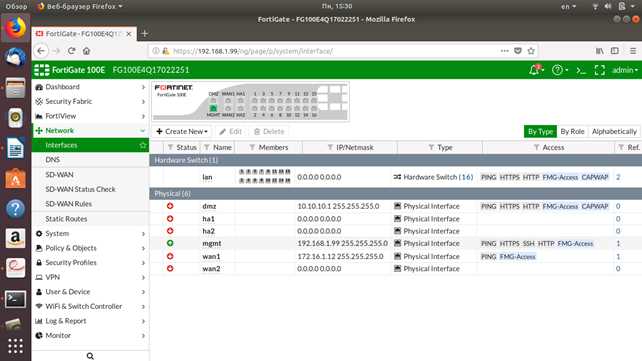Open Static Routes page
642x361 pixels.
(90, 219)
